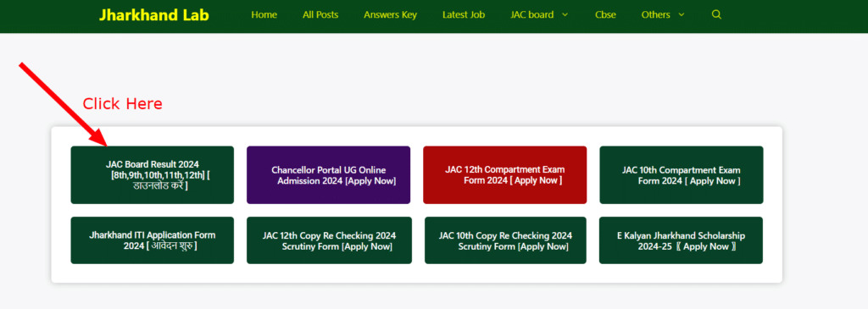The width and height of the screenshot is (868, 309).
Task: Open Chancellor Portal UG Online Admission card
Action: pos(328,174)
